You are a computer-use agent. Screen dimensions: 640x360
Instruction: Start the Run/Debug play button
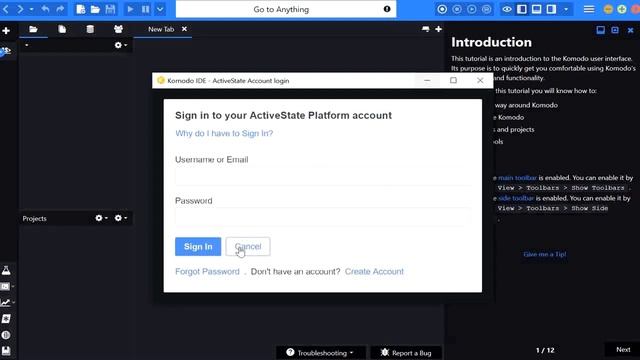pyautogui.click(x=130, y=9)
